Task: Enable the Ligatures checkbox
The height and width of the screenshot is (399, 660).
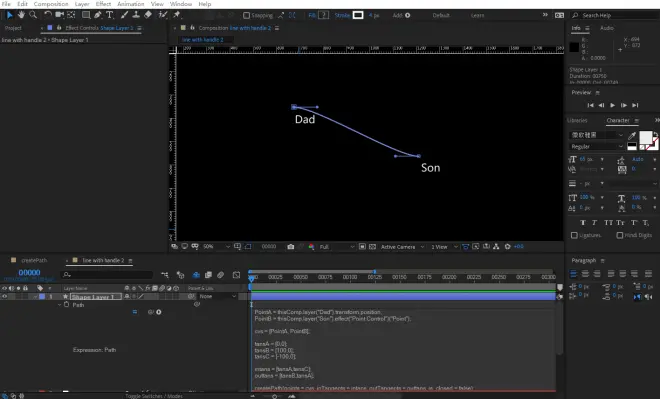Action: pyautogui.click(x=574, y=235)
